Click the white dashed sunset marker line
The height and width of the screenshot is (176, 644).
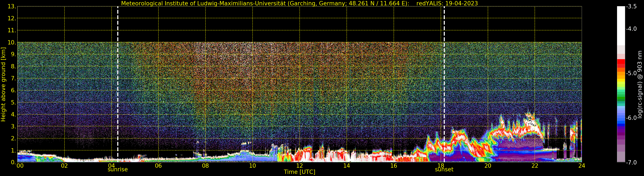pyautogui.click(x=444, y=84)
